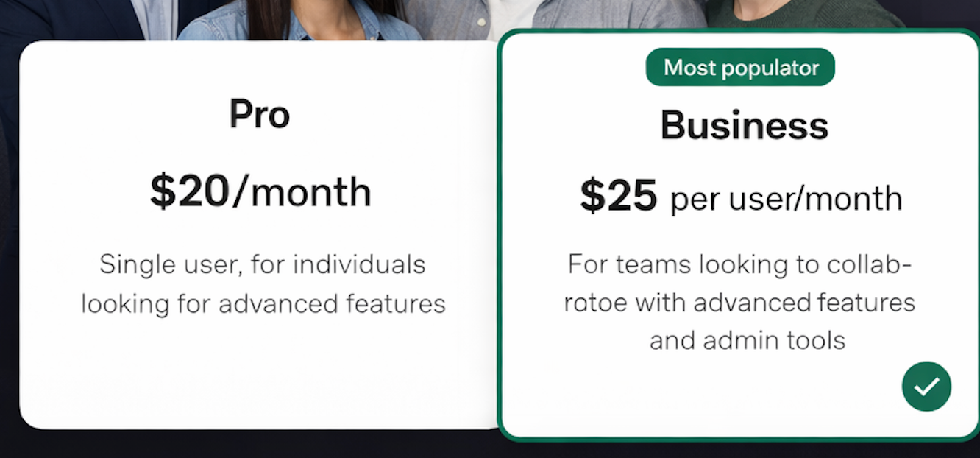Click the "Most populator" badge
Screen dimensions: 980x458
(x=740, y=68)
